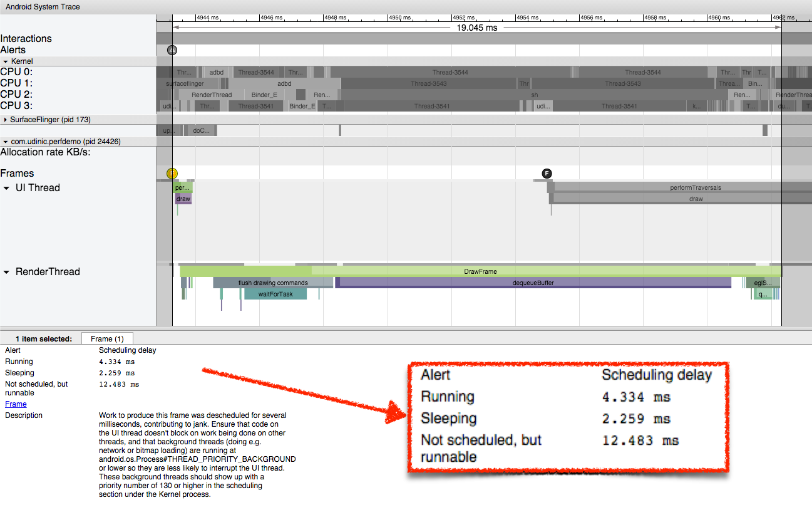Select the DrawFrame slice in RenderThread
The height and width of the screenshot is (532, 812).
(x=480, y=271)
